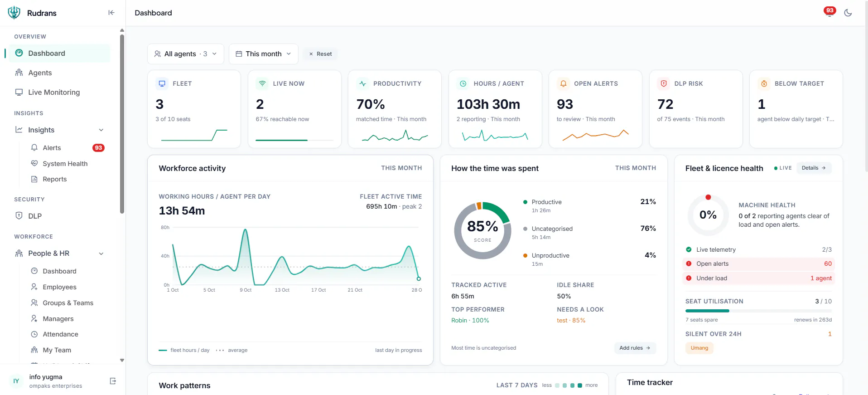Collapse People & HR chevron
The image size is (868, 395).
tap(101, 254)
